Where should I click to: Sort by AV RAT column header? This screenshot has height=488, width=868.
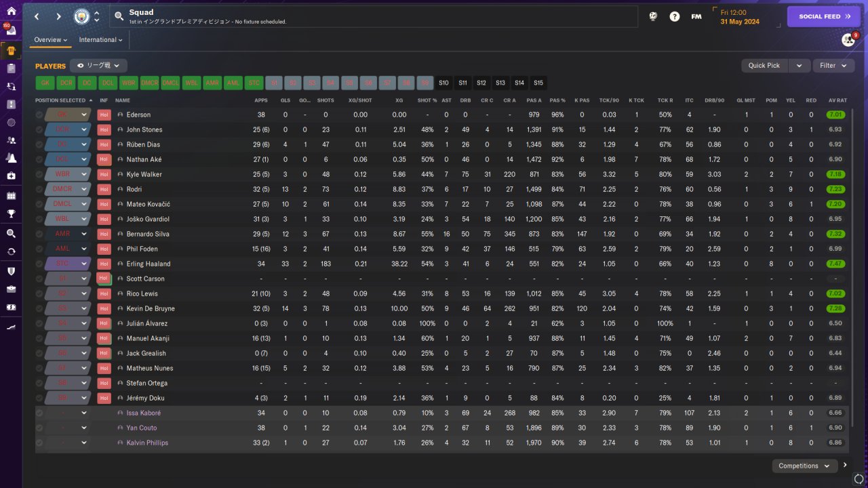tap(837, 100)
